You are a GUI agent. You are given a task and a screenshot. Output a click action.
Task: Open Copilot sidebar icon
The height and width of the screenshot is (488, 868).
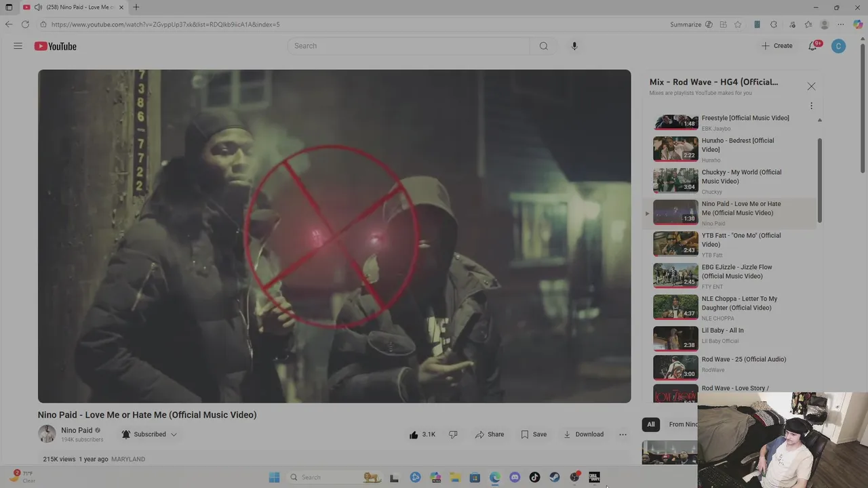pos(858,24)
